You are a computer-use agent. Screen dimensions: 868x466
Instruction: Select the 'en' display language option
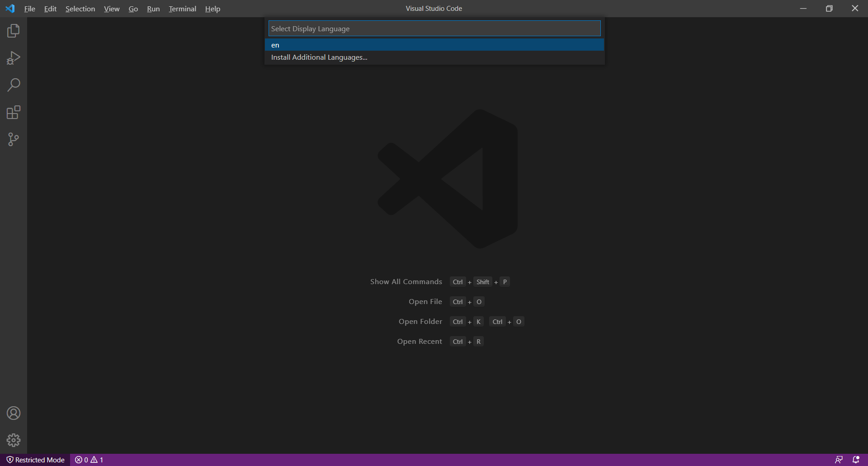click(x=434, y=45)
